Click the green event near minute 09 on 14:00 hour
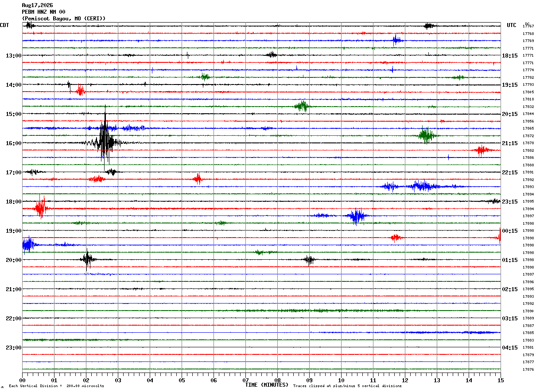Image resolution: width=536 pixels, height=392 pixels. (x=302, y=106)
